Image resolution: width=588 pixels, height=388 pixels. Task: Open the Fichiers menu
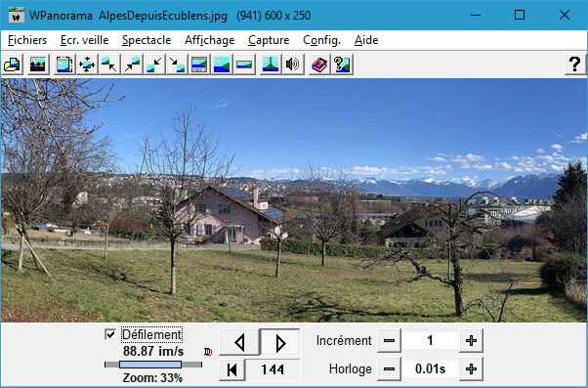click(x=27, y=40)
